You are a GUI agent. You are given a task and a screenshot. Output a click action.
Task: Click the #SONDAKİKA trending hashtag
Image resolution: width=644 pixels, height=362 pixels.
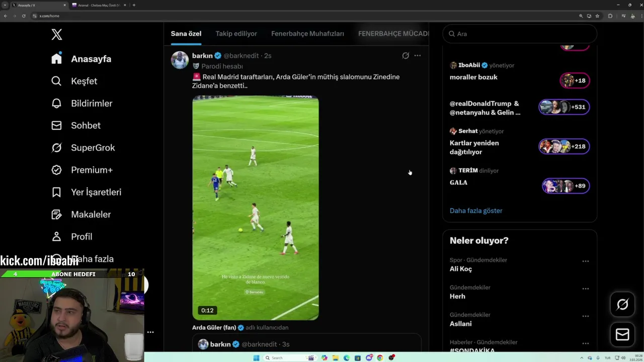coord(472,350)
